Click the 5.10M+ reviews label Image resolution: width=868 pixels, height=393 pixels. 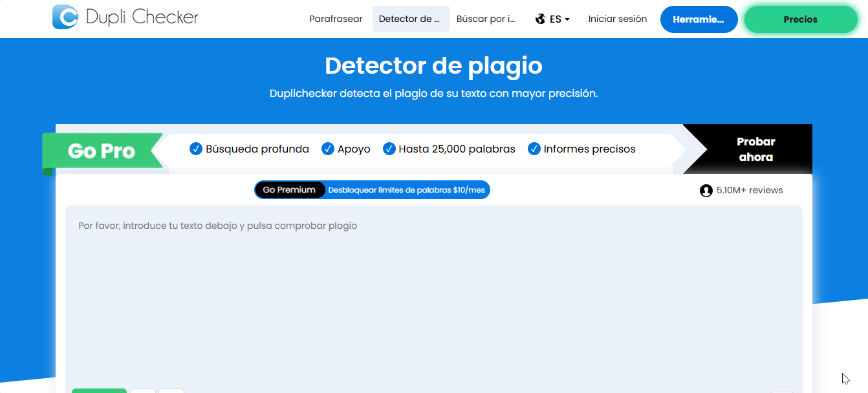click(x=748, y=190)
